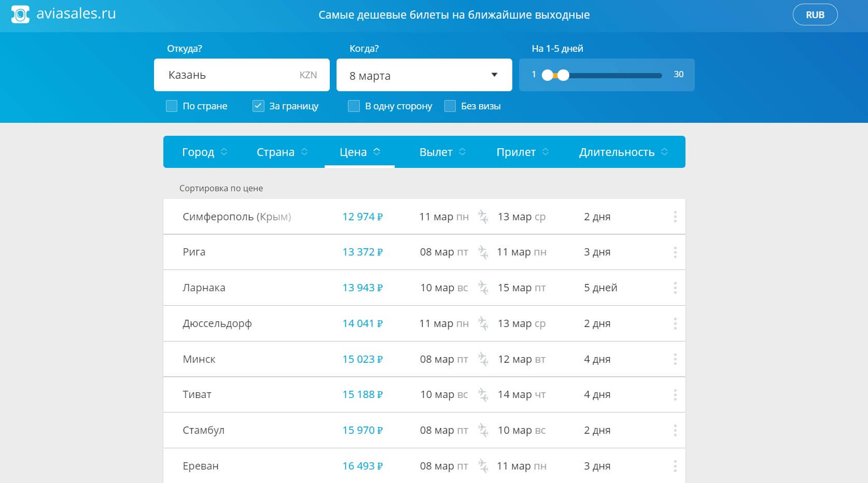868x483 pixels.
Task: Sort results by Город column
Action: pyautogui.click(x=204, y=152)
